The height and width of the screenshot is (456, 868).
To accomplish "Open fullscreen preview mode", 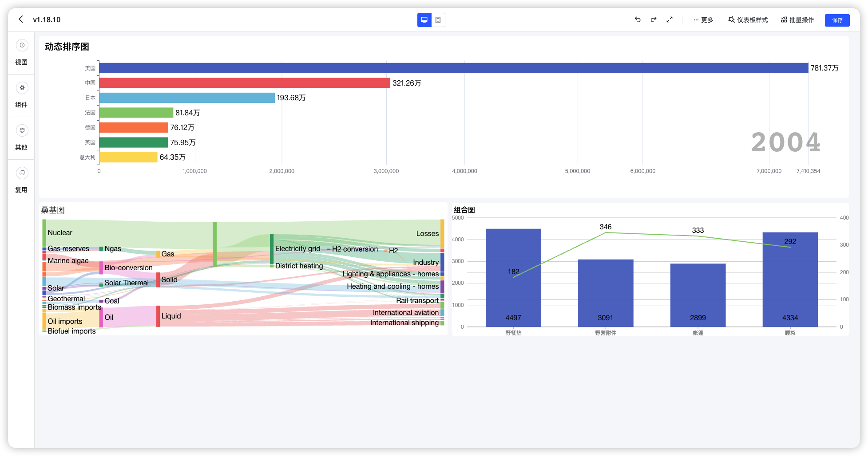I will (670, 20).
